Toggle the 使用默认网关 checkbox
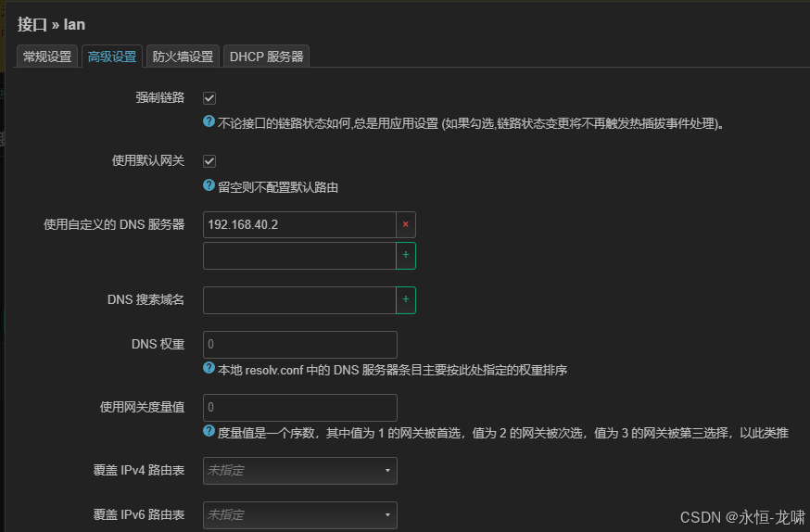The height and width of the screenshot is (532, 810). pos(209,161)
